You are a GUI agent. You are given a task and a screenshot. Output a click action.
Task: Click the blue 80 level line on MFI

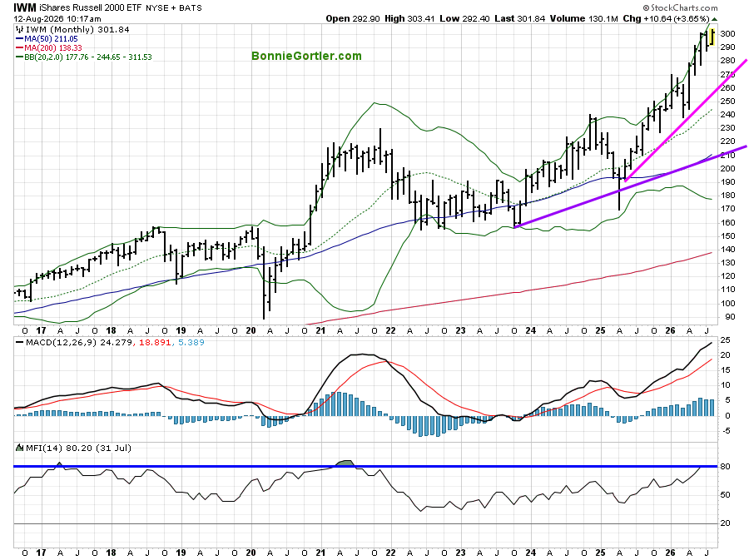point(365,466)
